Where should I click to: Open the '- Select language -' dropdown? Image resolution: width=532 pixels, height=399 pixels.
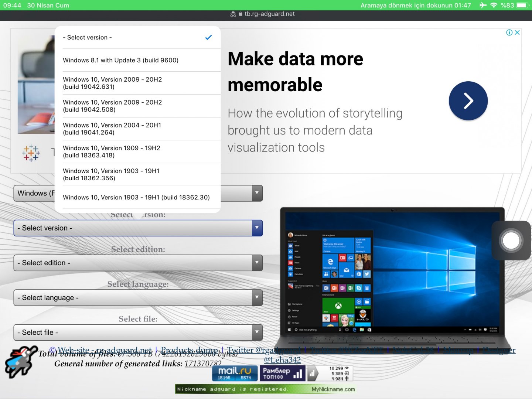click(x=138, y=297)
